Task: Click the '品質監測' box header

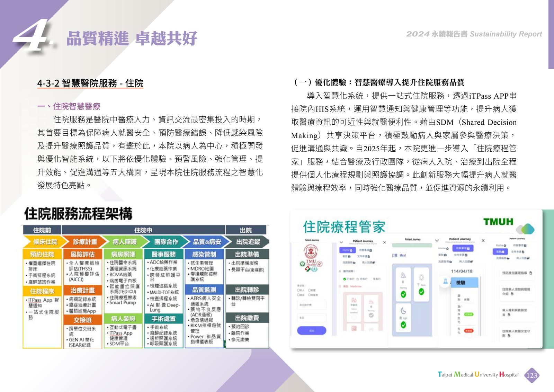Action: [204, 289]
